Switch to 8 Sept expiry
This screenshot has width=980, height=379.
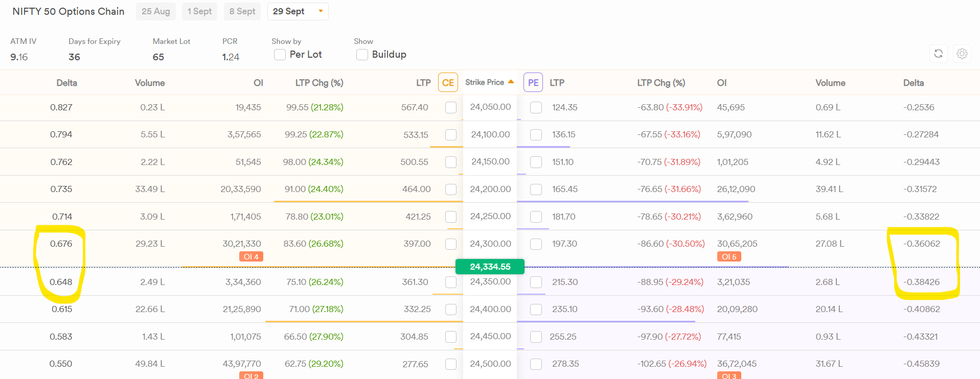point(242,11)
